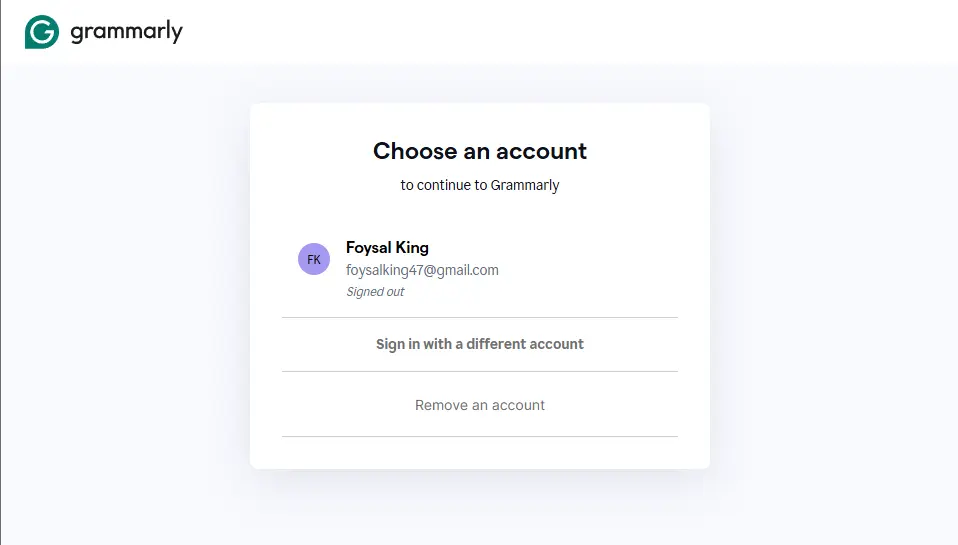Click the words 'Sign in' in middle option
Screen dimensions: 958x545
(x=397, y=344)
